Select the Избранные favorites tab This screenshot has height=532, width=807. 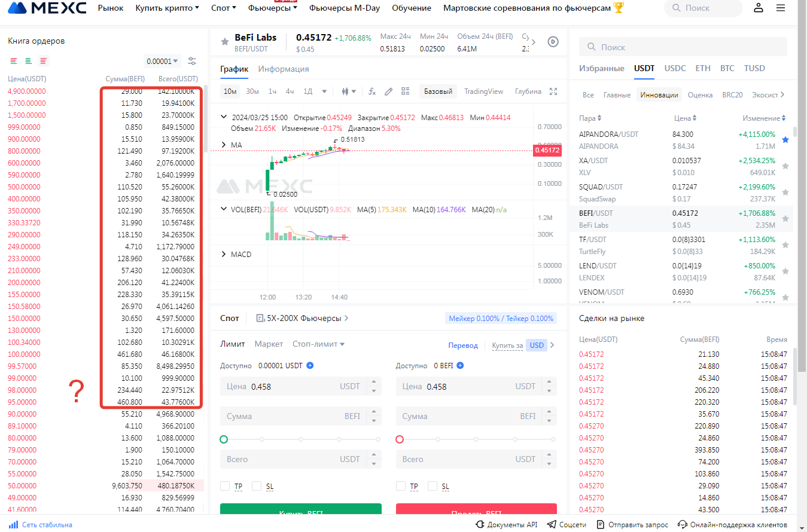coord(602,68)
